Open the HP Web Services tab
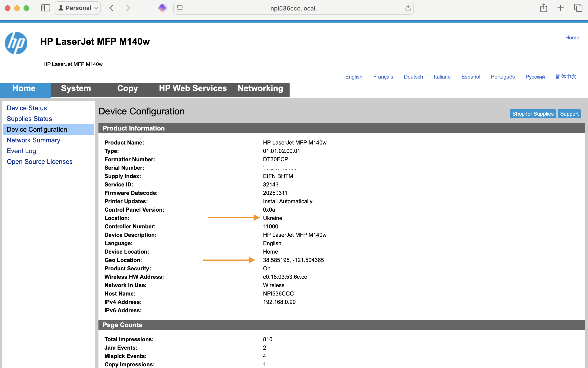588x368 pixels. pos(193,88)
